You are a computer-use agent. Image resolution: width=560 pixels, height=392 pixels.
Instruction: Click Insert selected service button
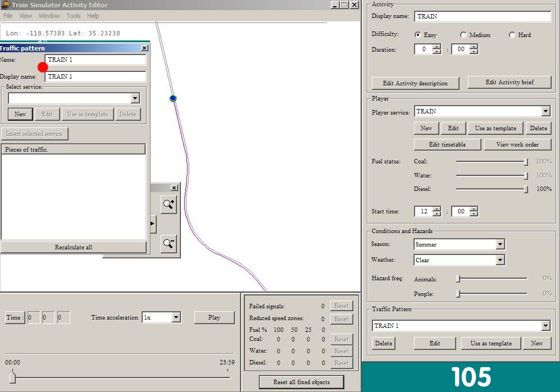(34, 134)
